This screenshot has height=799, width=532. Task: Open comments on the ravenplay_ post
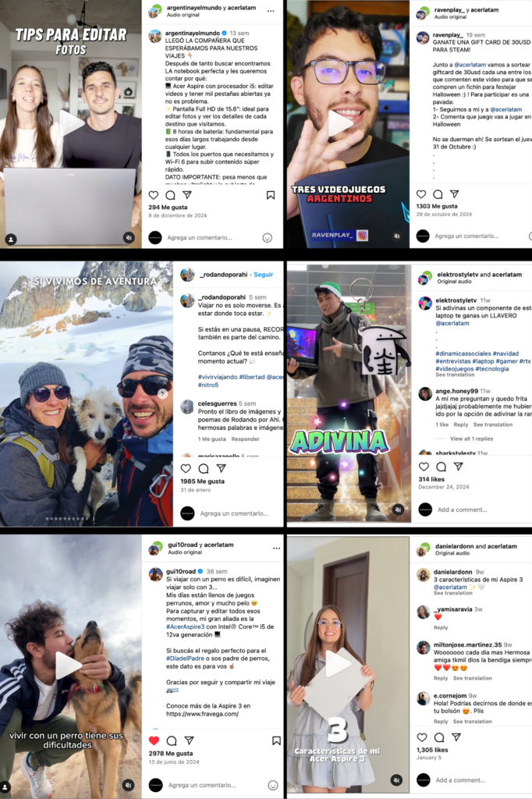tap(438, 194)
